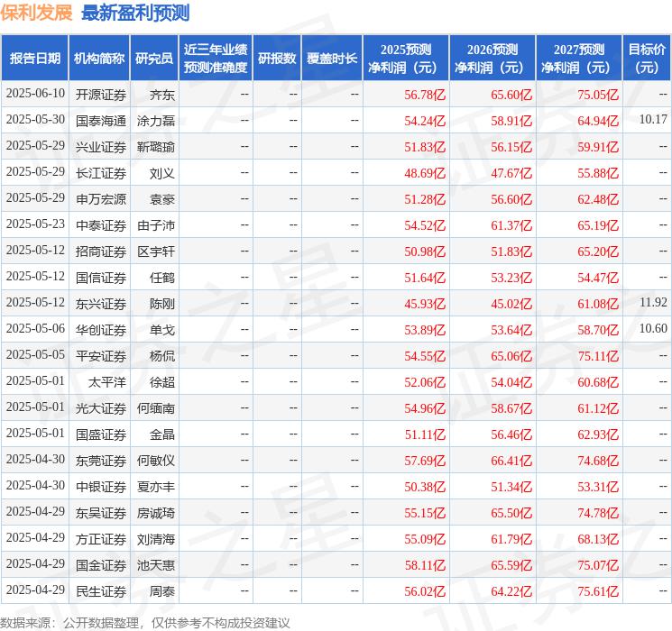Select 光大证券 institution cell
The image size is (672, 631).
click(101, 408)
